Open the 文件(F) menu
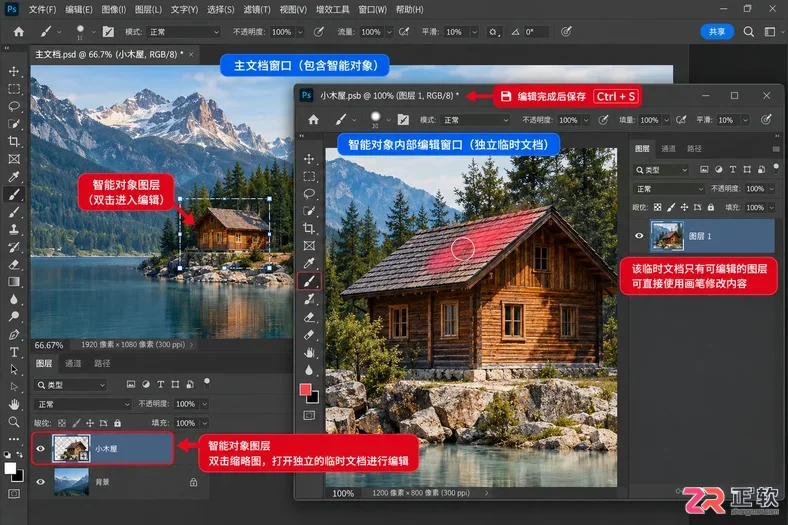Image resolution: width=788 pixels, height=525 pixels. coord(43,10)
